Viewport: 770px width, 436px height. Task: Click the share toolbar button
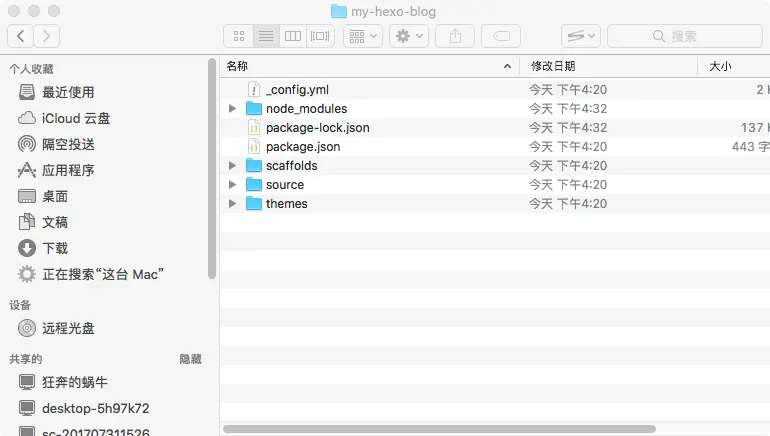[x=455, y=36]
